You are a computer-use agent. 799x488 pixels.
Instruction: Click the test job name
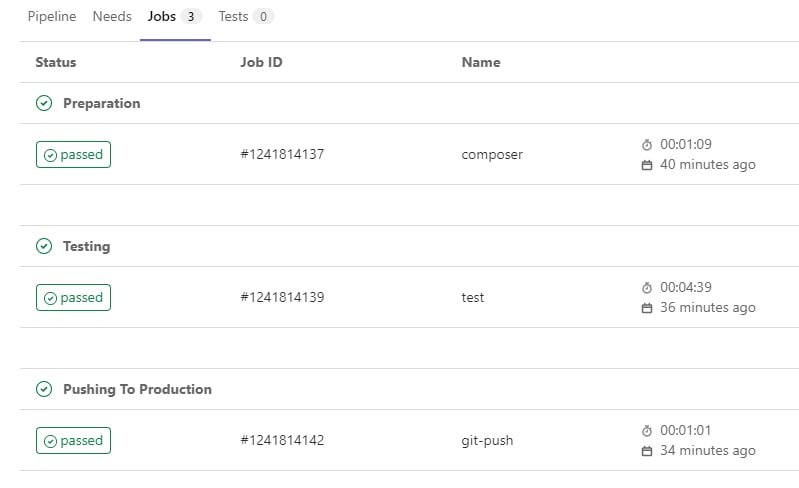tap(473, 297)
